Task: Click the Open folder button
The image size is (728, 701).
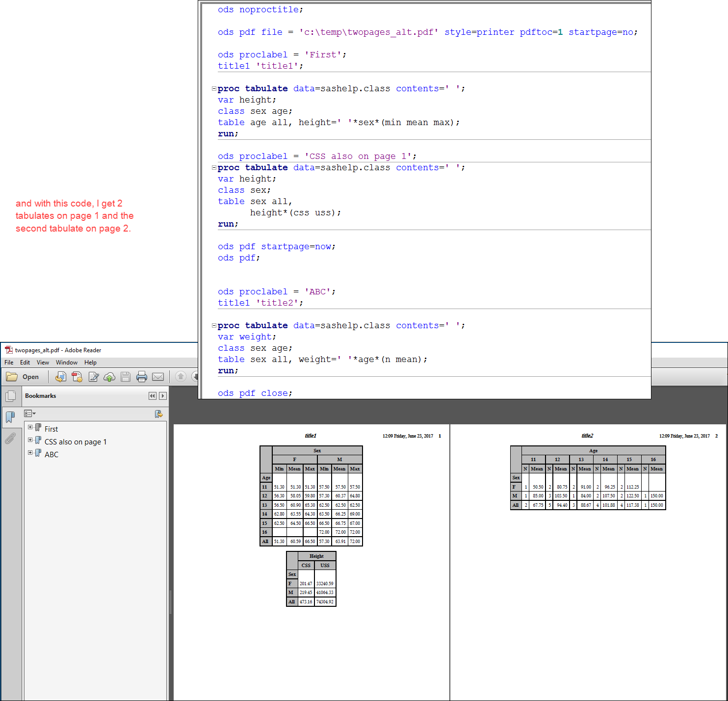Action: click(23, 377)
